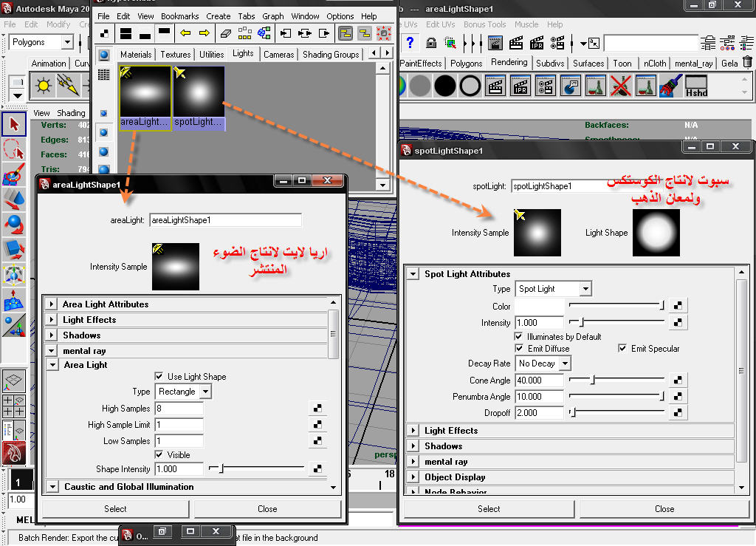Switch to the Textures tab in Hypershade
This screenshot has width=756, height=546.
point(176,55)
